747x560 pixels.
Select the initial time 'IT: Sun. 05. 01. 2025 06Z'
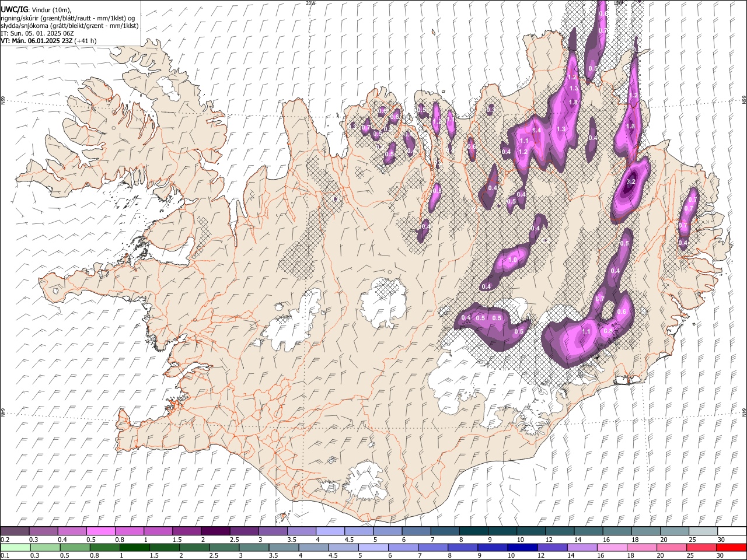click(37, 33)
